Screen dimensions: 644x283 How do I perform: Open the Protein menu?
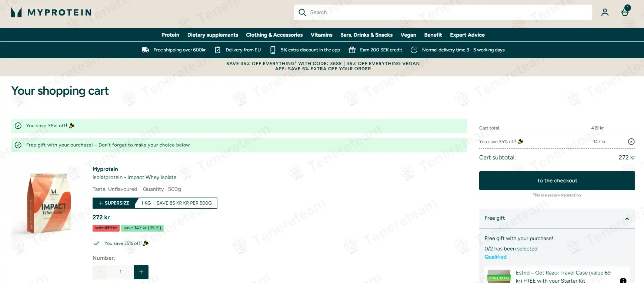tap(170, 35)
